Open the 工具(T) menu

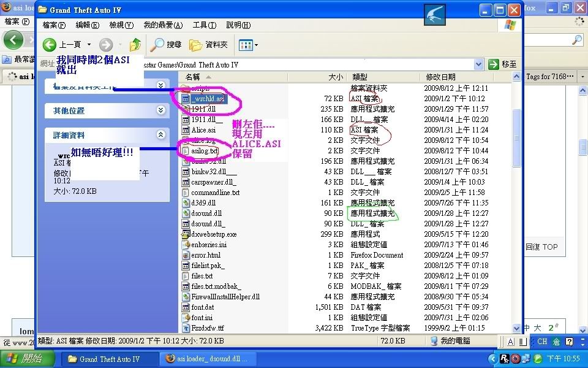tap(203, 25)
